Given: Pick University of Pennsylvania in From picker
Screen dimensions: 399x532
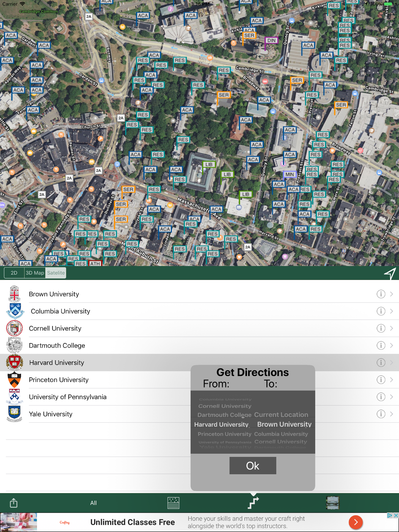Looking at the screenshot, I should pyautogui.click(x=225, y=442).
